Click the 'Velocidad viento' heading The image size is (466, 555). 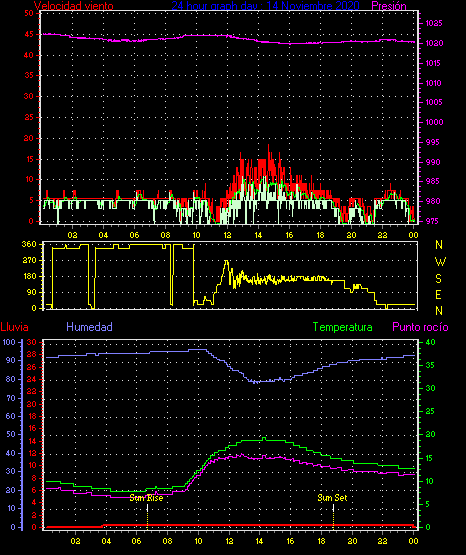click(x=74, y=6)
